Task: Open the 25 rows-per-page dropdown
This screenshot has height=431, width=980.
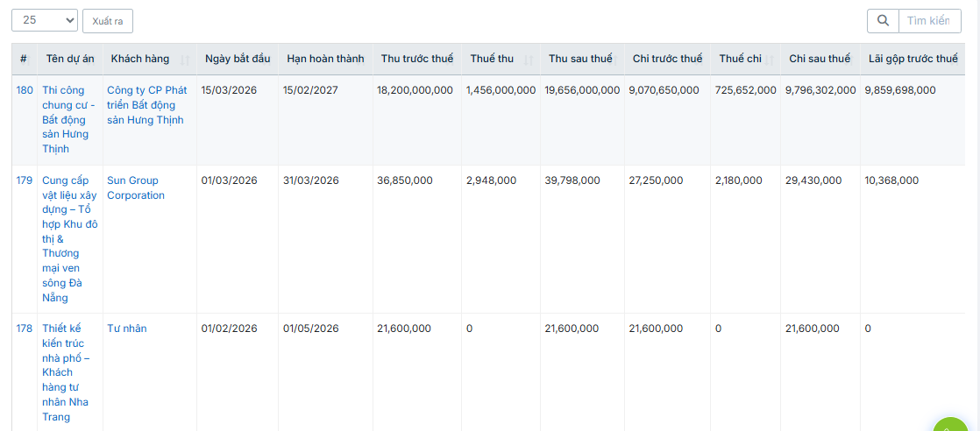Action: (45, 20)
